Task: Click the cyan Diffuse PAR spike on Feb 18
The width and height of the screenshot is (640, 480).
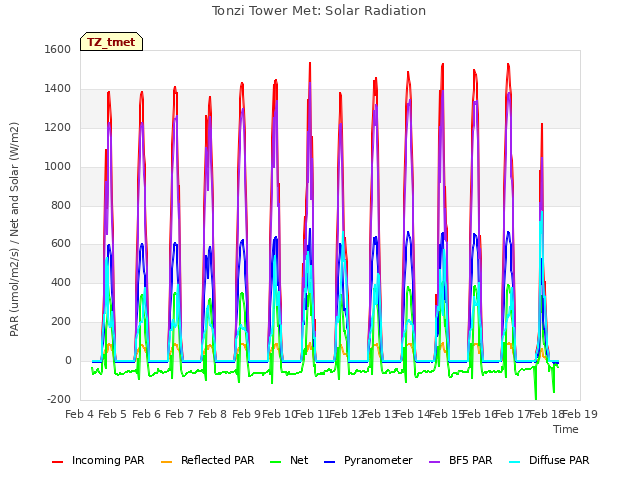Action: tap(542, 212)
